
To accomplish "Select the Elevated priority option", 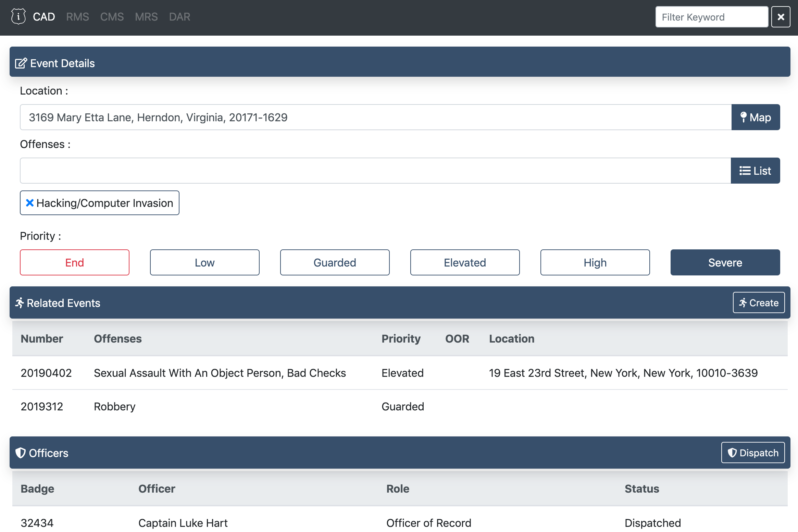I will 465,262.
